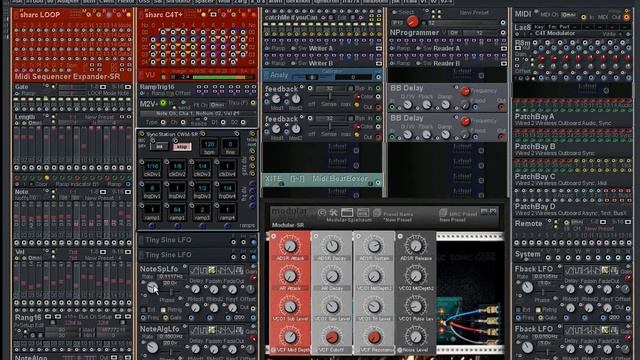Open the tools wrench icon in Modular header
The width and height of the screenshot is (640, 360).
[333, 213]
